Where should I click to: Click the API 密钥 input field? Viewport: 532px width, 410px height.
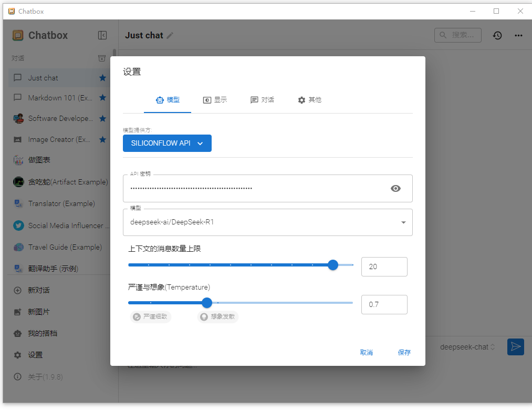268,189
